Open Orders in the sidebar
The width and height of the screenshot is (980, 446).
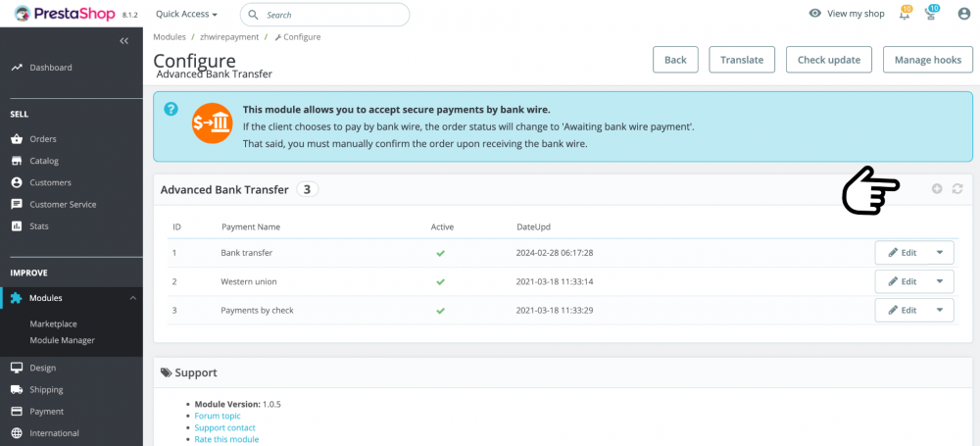pyautogui.click(x=43, y=139)
